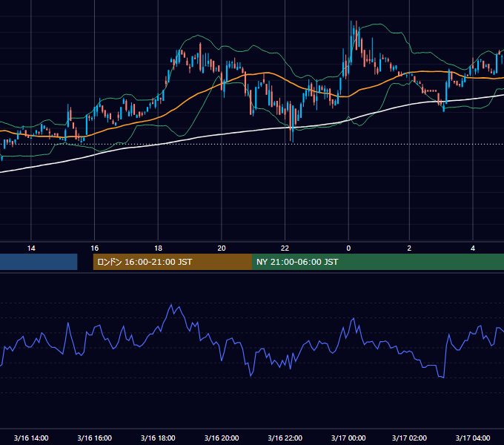Click the 14 hour axis label
Image resolution: width=504 pixels, height=445 pixels.
coord(31,248)
